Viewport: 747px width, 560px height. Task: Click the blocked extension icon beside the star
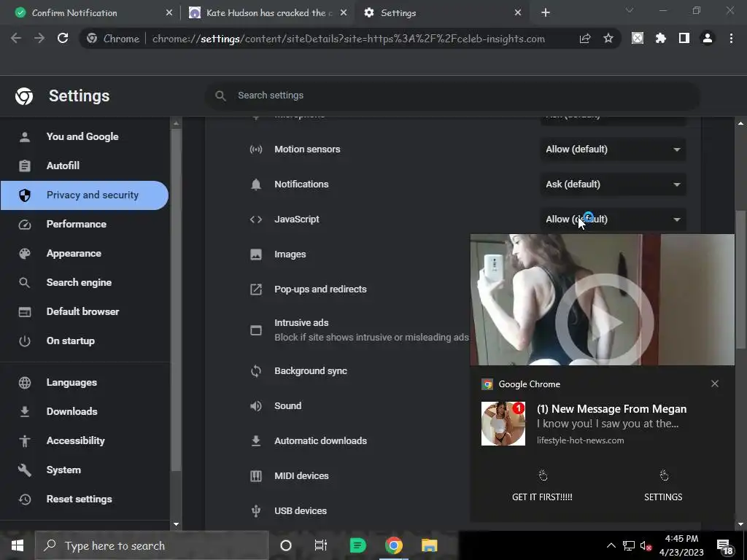[638, 39]
